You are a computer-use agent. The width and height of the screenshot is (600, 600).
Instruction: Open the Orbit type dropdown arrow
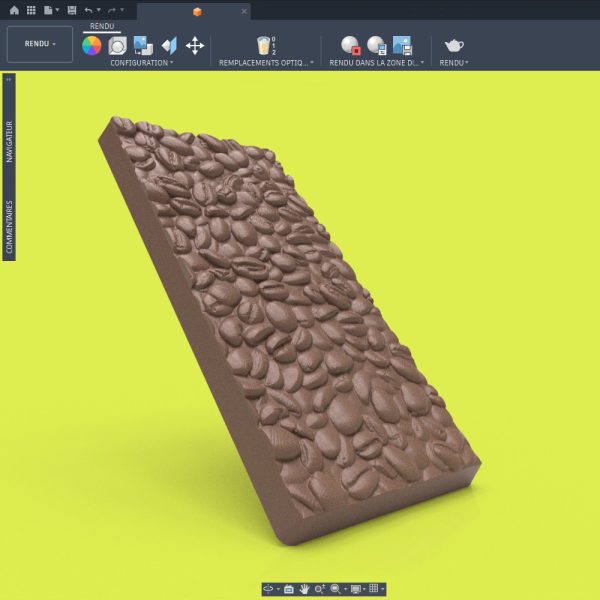278,589
